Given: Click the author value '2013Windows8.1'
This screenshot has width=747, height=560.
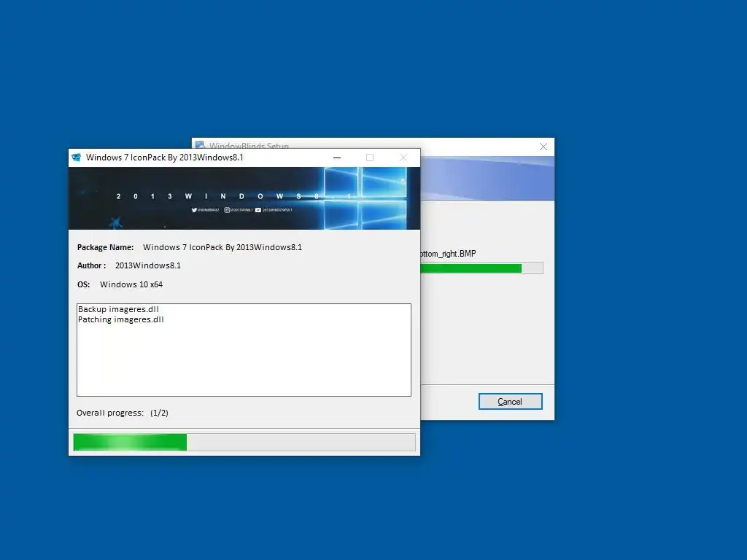Looking at the screenshot, I should [148, 265].
